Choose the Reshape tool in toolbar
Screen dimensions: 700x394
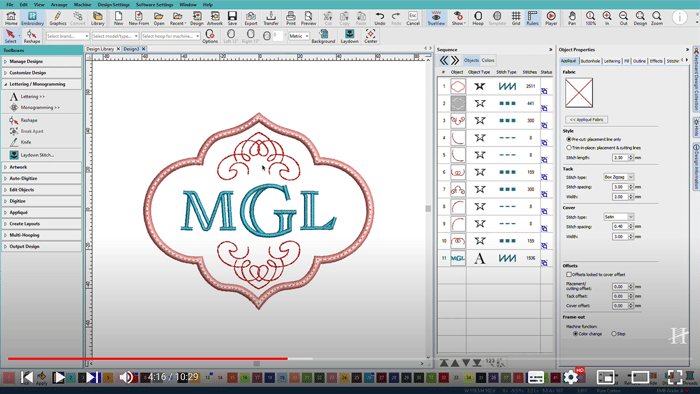click(x=32, y=36)
